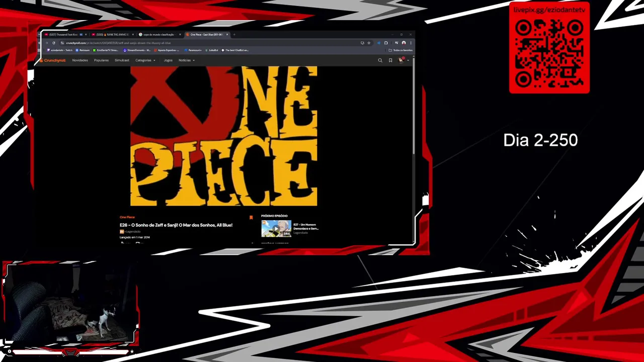644x362 pixels.
Task: Open the EzioDanteTV Stream bookmark
Action: click(x=106, y=50)
